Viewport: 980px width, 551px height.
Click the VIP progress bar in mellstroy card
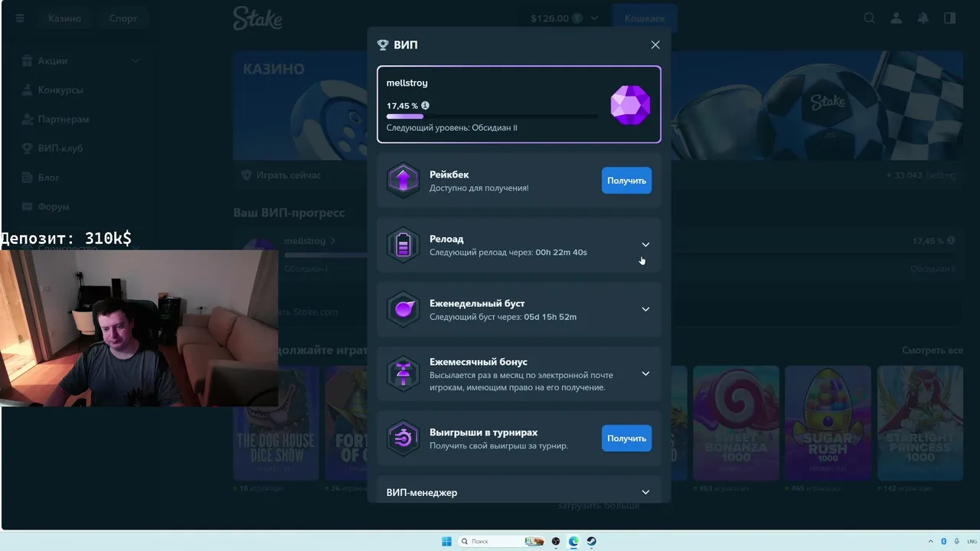coord(492,116)
